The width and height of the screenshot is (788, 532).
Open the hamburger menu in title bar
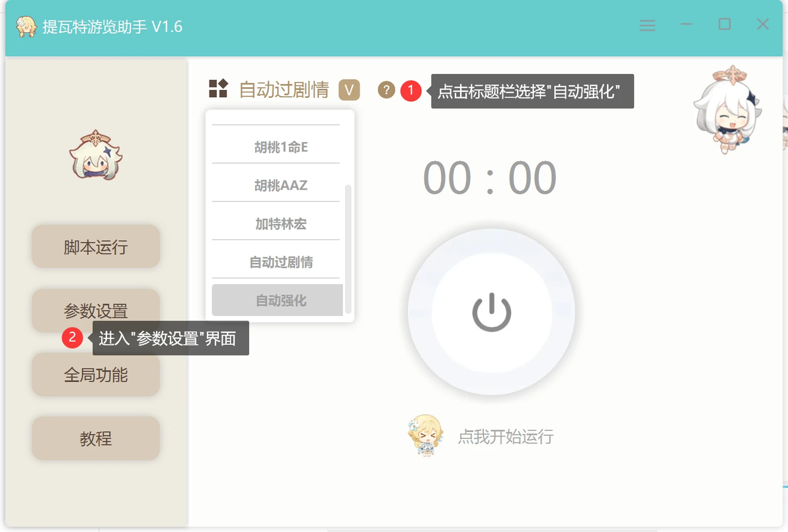[647, 26]
